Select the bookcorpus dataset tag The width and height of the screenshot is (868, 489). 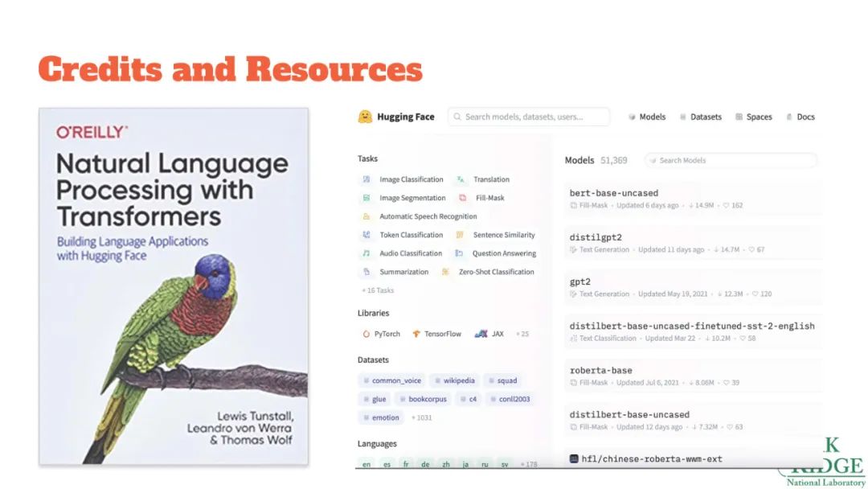pos(423,399)
